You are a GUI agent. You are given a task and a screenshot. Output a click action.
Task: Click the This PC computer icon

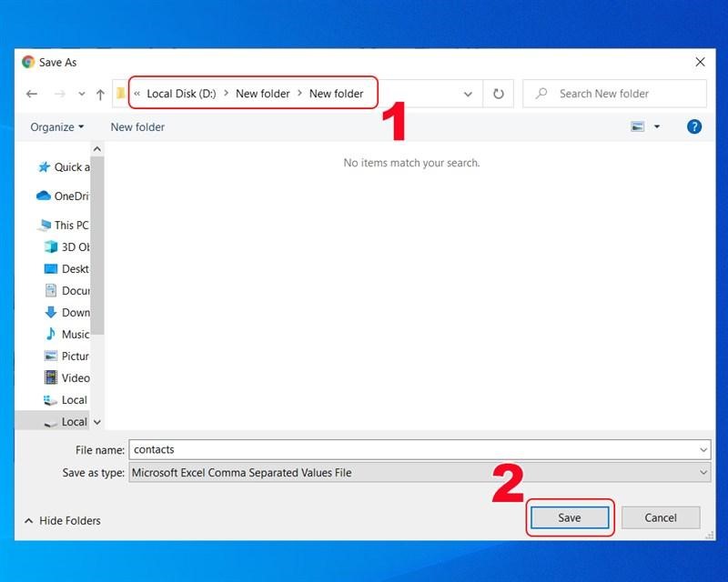[x=45, y=226]
